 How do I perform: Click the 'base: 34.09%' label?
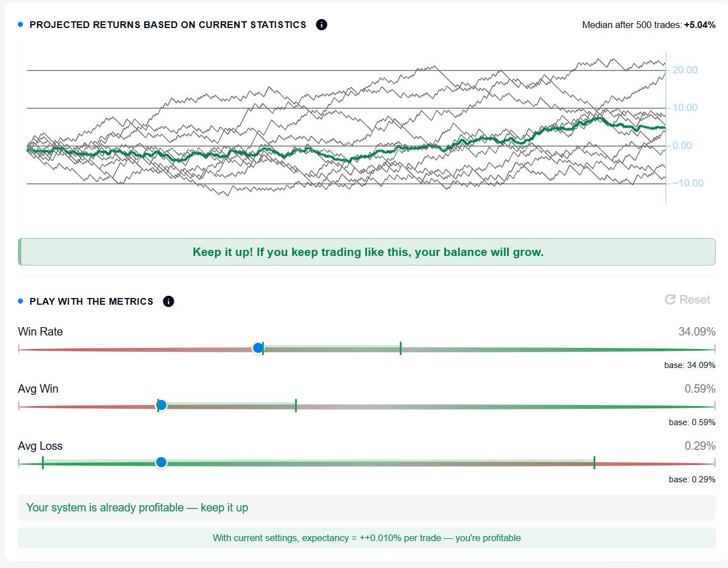690,365
